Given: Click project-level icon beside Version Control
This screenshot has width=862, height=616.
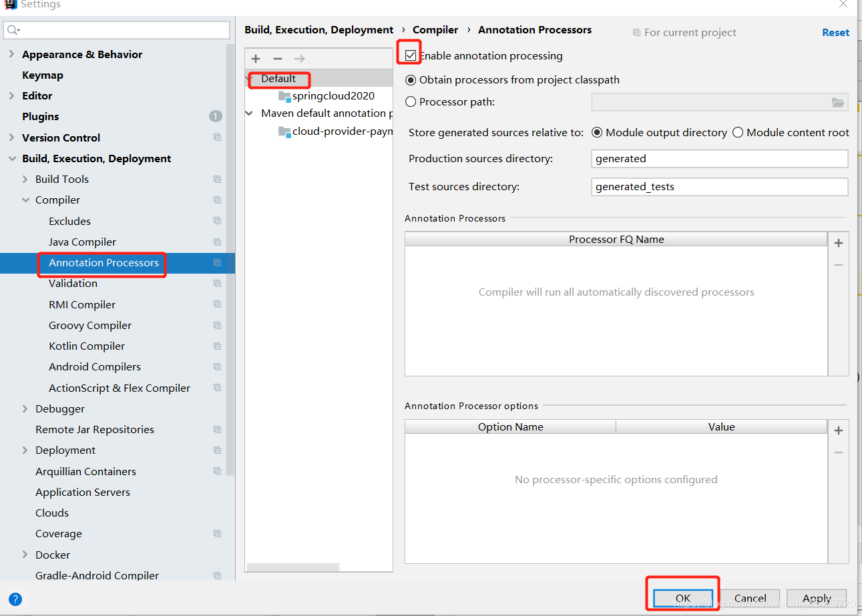Looking at the screenshot, I should coord(217,137).
